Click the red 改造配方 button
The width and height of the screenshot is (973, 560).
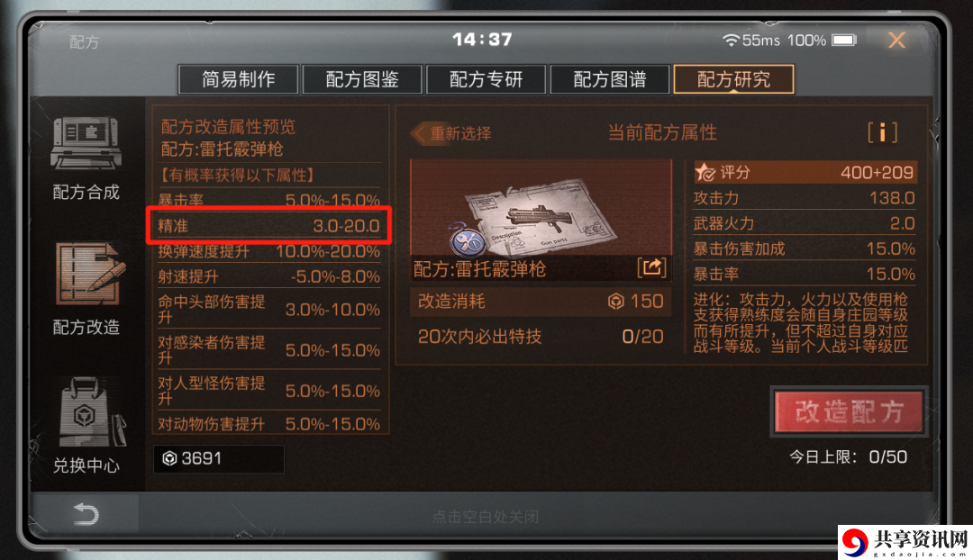click(x=849, y=411)
